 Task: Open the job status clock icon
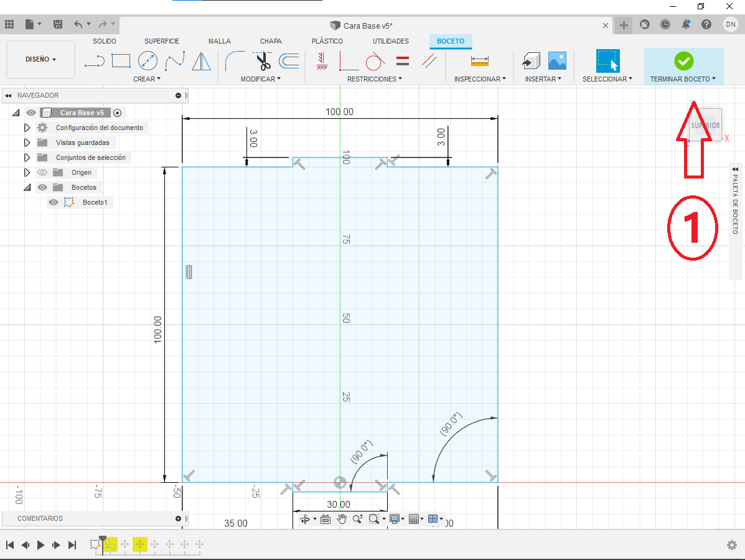(x=665, y=24)
